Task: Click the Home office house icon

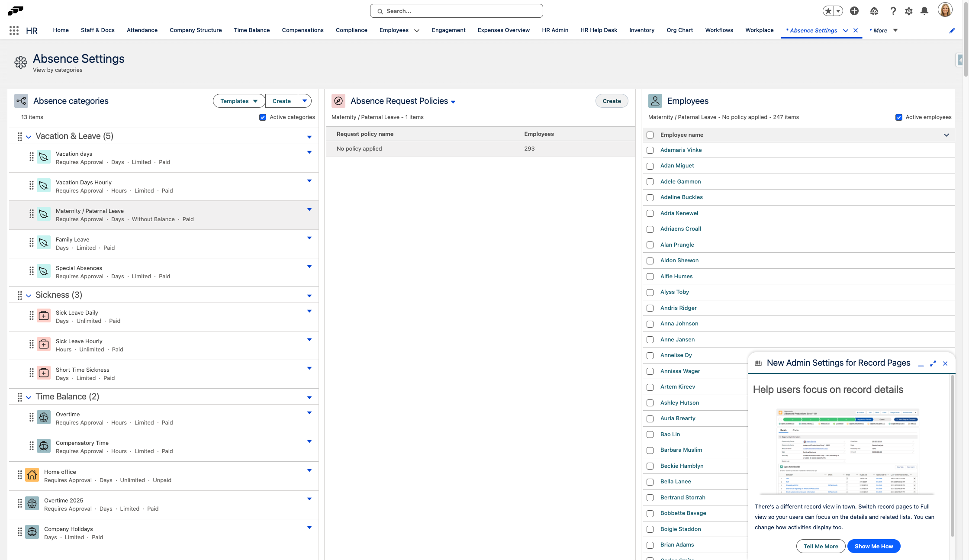Action: coord(32,475)
